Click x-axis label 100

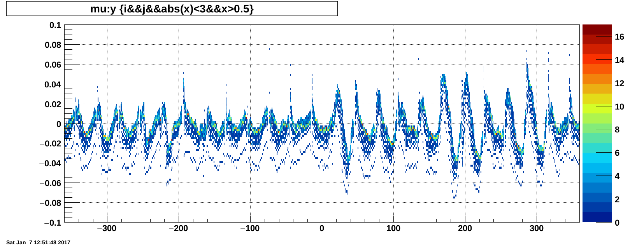393,228
